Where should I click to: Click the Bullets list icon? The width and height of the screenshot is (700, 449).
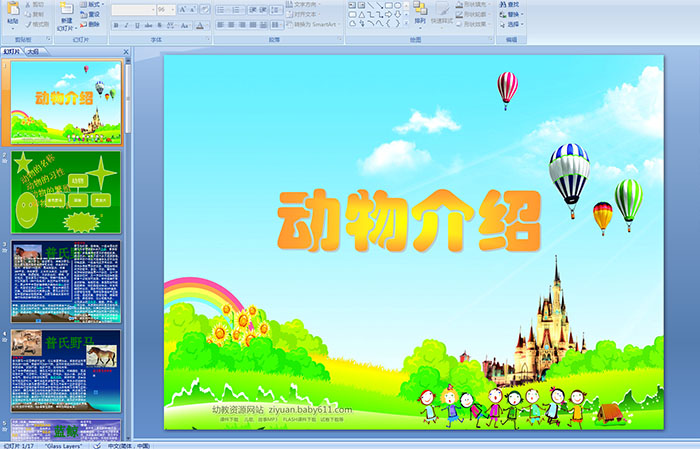pos(220,9)
